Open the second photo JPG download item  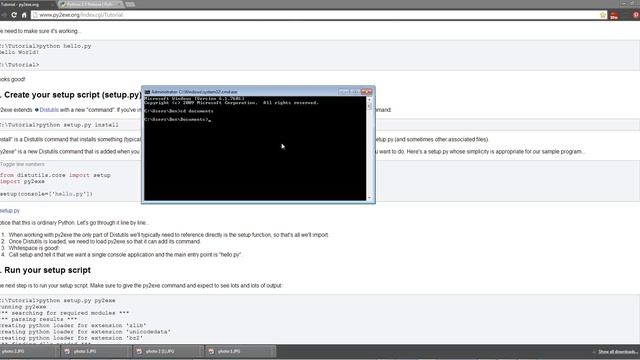[x=96, y=351]
